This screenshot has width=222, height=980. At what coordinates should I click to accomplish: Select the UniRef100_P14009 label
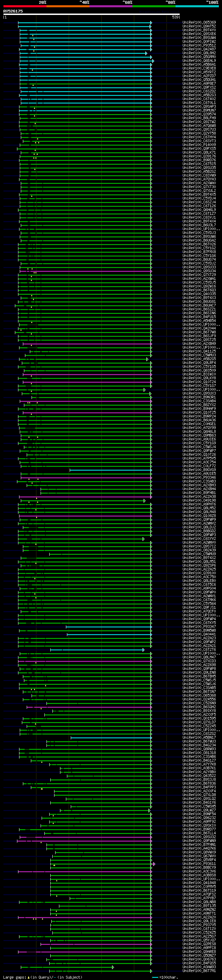[x=199, y=145]
